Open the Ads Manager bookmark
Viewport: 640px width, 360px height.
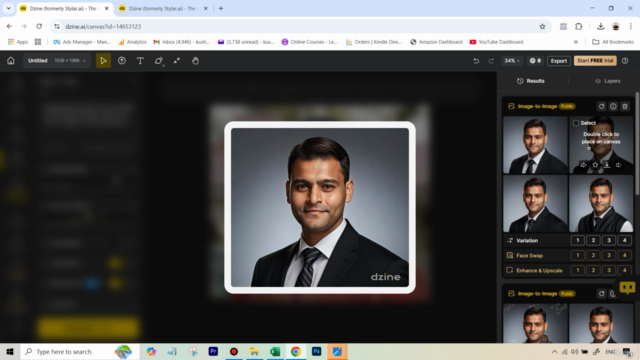pos(82,42)
